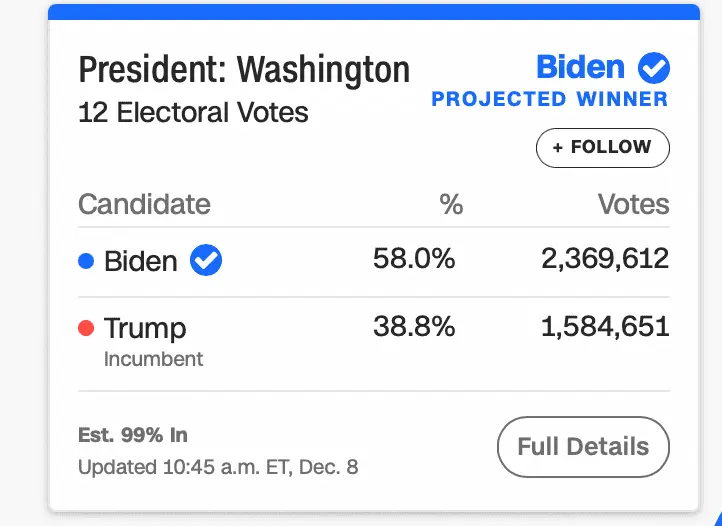Viewport: 722px width, 526px height.
Task: Click the President: Washington title
Action: (x=244, y=70)
